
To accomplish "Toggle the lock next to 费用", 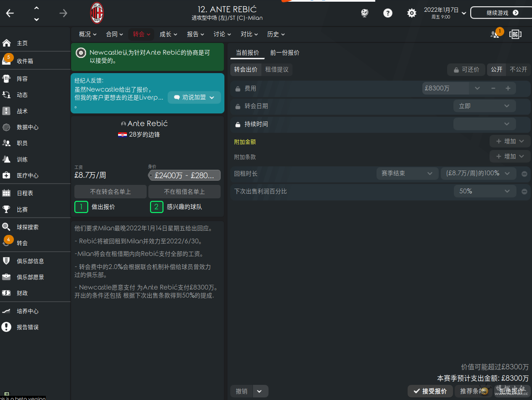I will click(238, 89).
